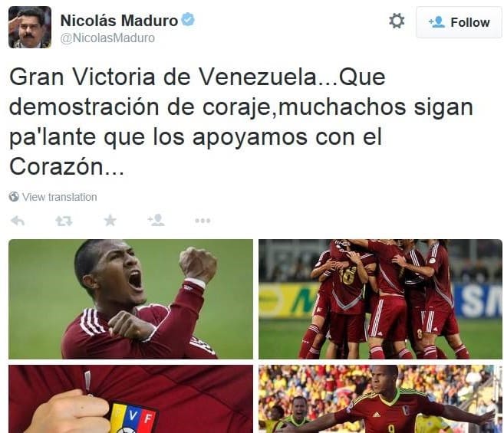Click the tweet text about Gran Victoria

coord(241,122)
